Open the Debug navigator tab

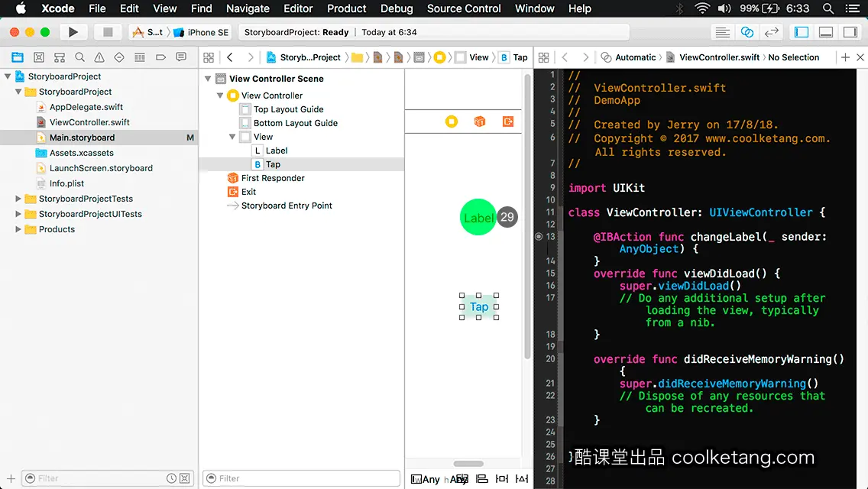140,57
